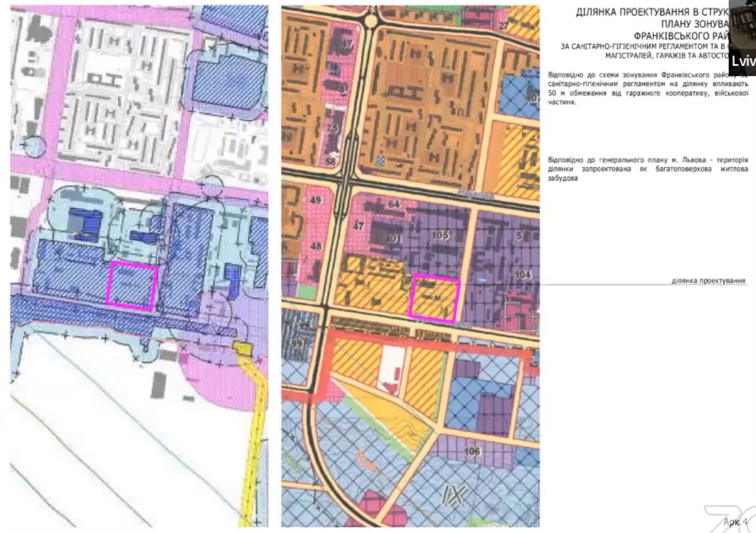Viewport: 756px width, 533px height.
Task: Select zone number 49 on the pink block
Action: tap(316, 200)
